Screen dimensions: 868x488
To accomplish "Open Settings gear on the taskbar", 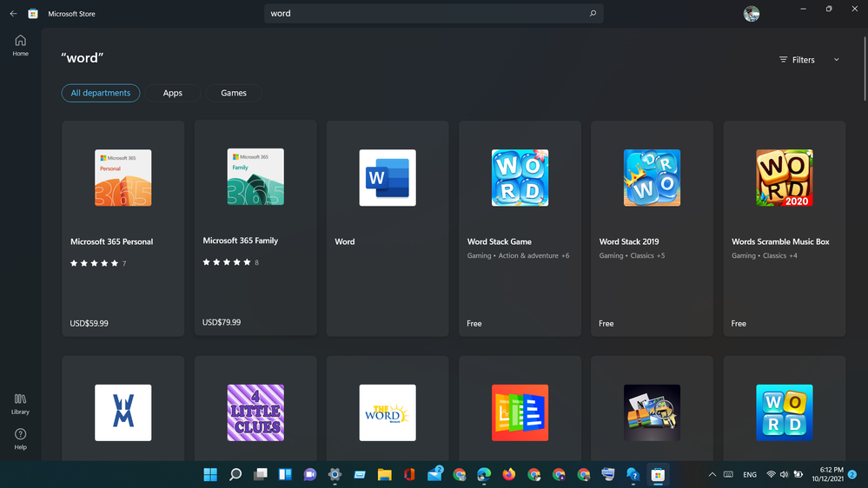I will (335, 475).
